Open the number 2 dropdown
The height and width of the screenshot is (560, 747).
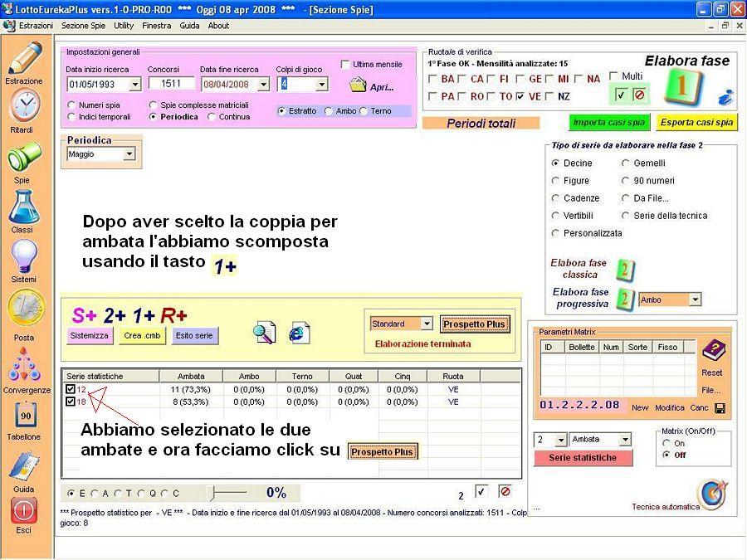pos(561,440)
